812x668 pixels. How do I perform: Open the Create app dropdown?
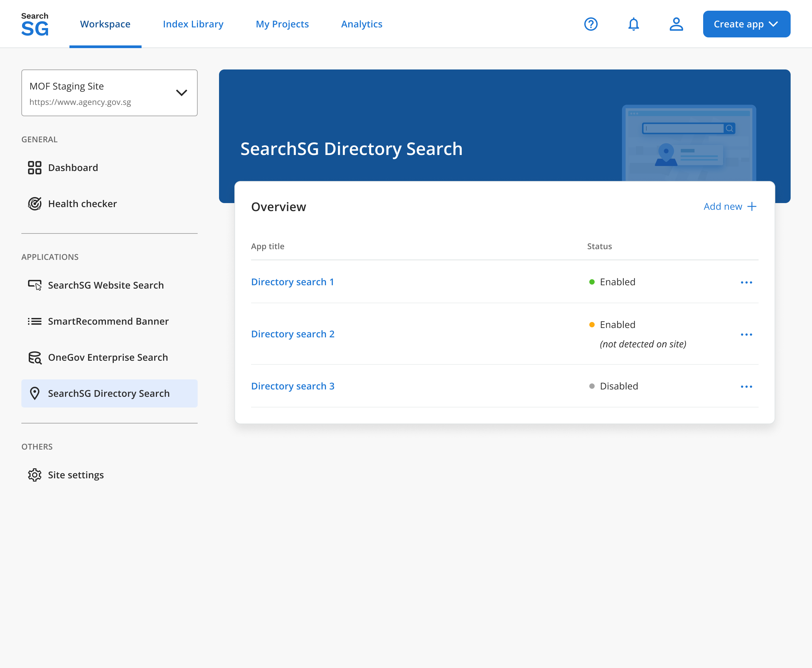747,24
